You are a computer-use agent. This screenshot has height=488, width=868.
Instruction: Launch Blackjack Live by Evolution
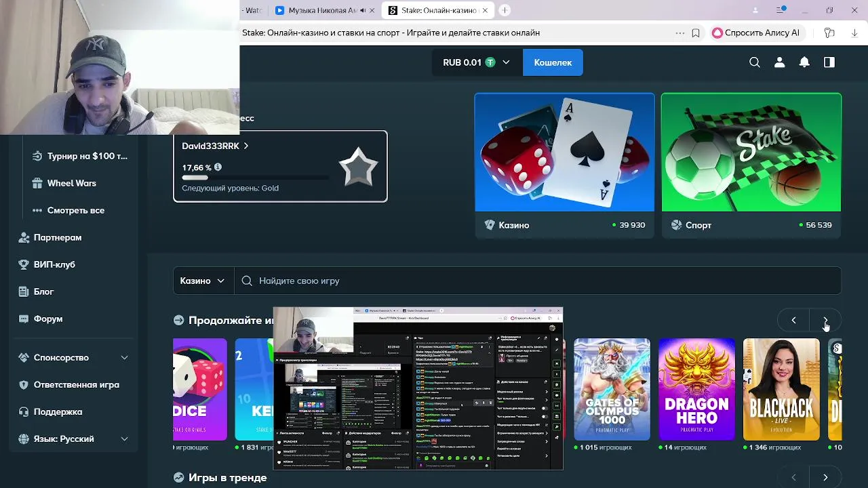pos(781,389)
